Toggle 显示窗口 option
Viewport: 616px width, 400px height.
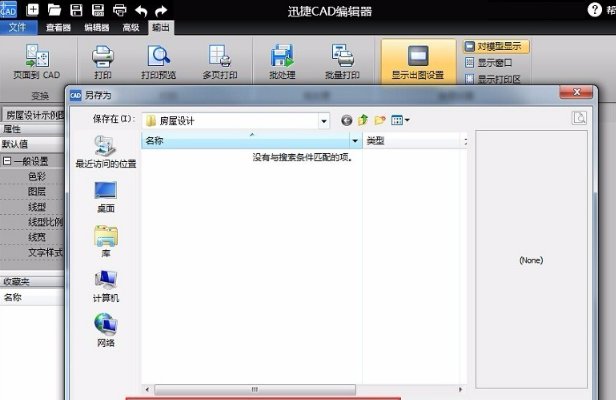[489, 63]
